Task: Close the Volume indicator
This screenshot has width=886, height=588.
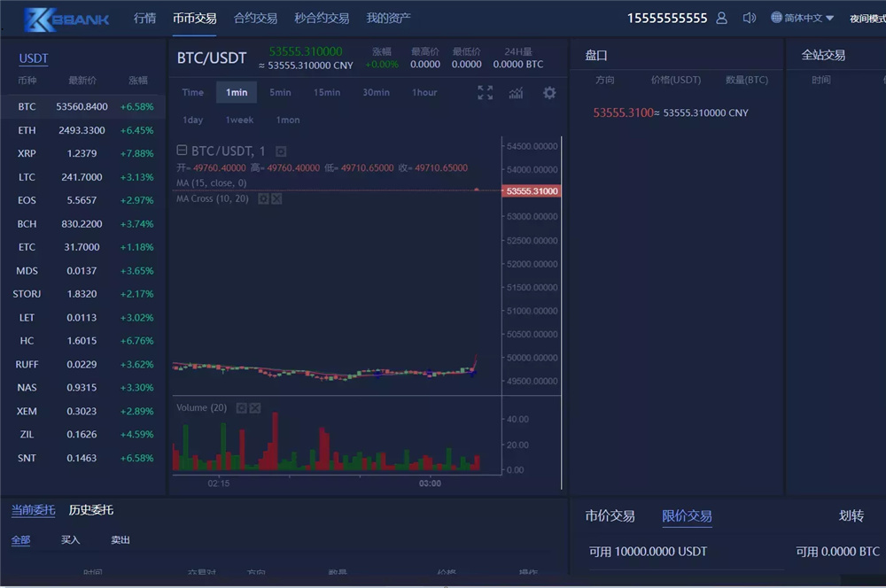Action: tap(255, 408)
